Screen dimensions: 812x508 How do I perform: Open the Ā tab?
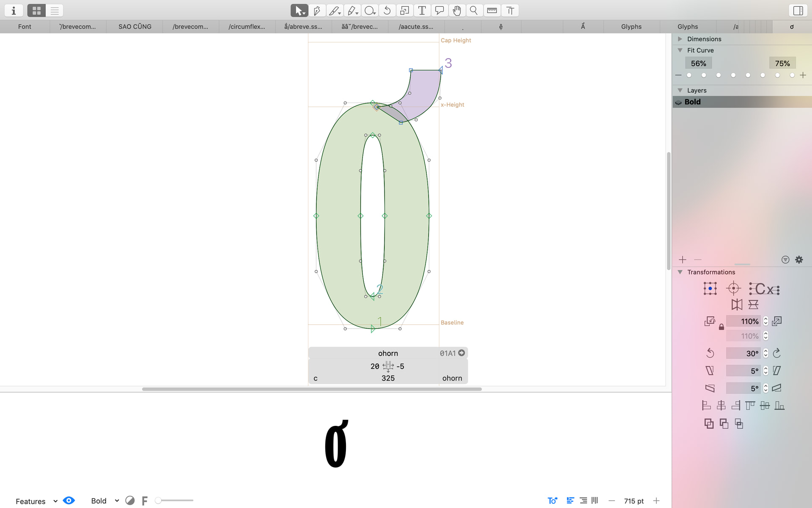point(583,27)
